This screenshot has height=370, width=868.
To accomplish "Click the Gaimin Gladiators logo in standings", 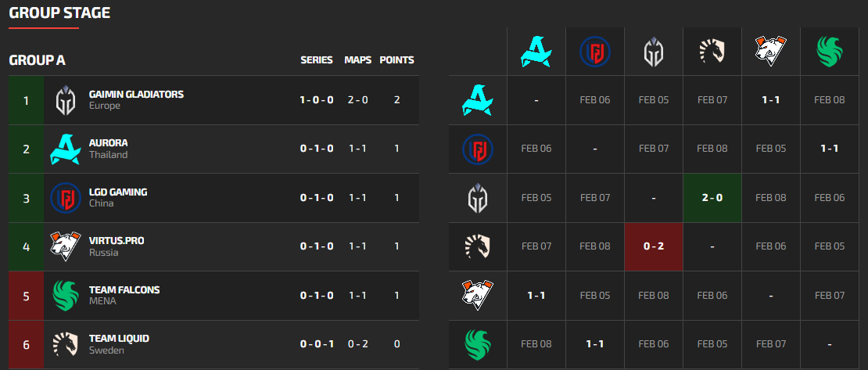I will (66, 100).
